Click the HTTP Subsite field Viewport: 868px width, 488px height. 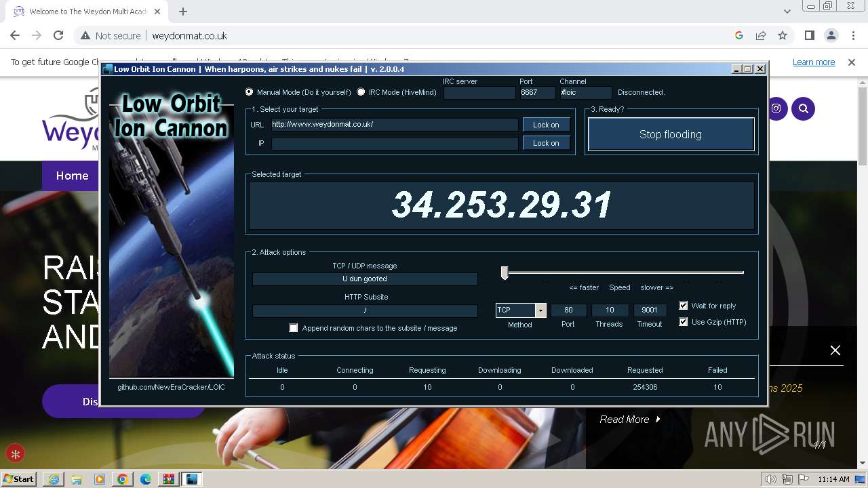tap(365, 310)
